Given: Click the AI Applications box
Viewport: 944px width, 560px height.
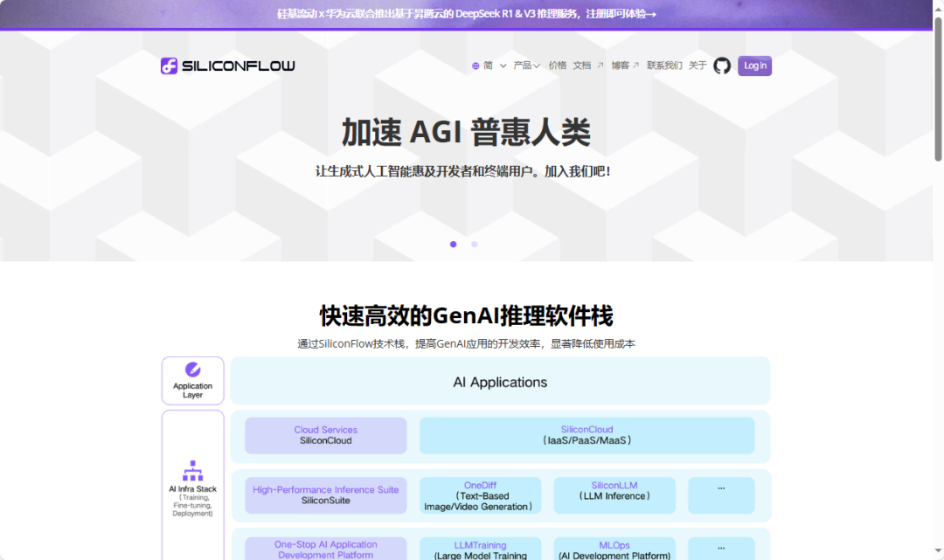Looking at the screenshot, I should point(500,381).
